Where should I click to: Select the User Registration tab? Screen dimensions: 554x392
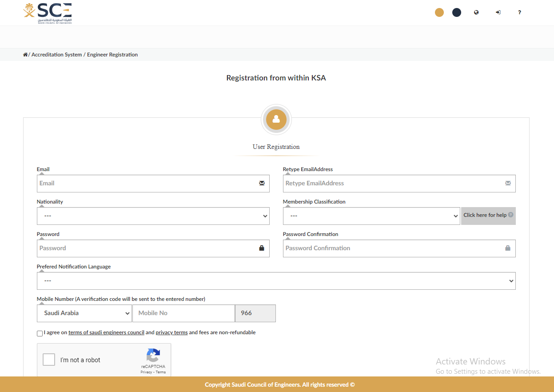click(276, 147)
